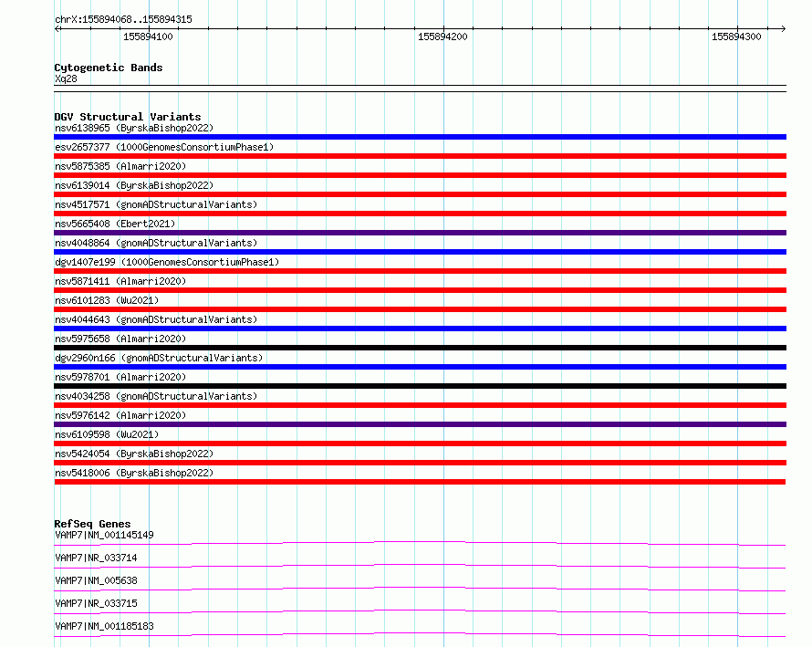Select the red bar under nsv4517571
This screenshot has height=647, width=812.
[x=420, y=214]
